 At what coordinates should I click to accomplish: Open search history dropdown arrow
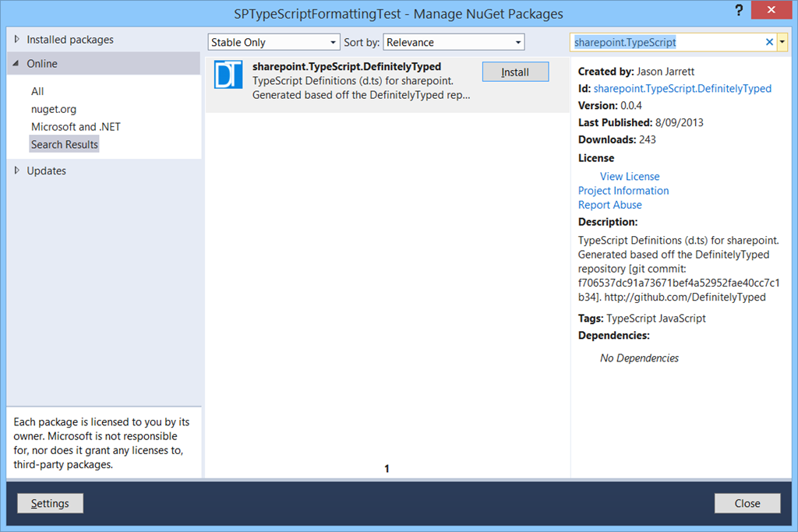[782, 42]
